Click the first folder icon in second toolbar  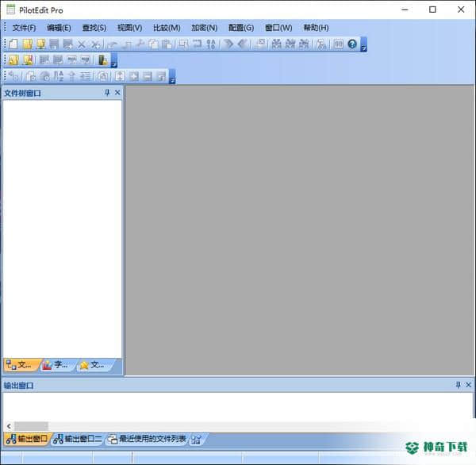[13, 60]
